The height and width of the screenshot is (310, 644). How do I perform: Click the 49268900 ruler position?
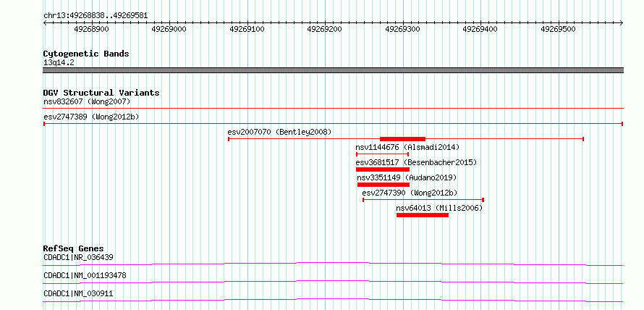91,29
